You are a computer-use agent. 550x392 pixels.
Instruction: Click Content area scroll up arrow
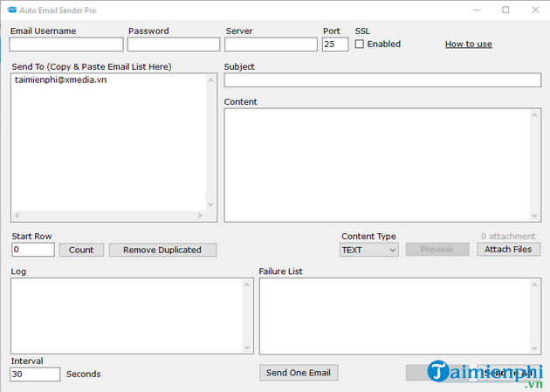click(534, 115)
